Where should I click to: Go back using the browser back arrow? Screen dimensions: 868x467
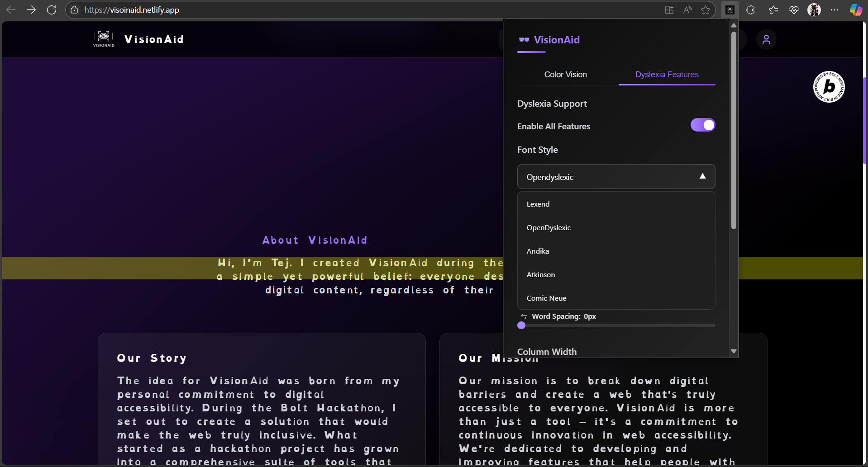click(11, 9)
